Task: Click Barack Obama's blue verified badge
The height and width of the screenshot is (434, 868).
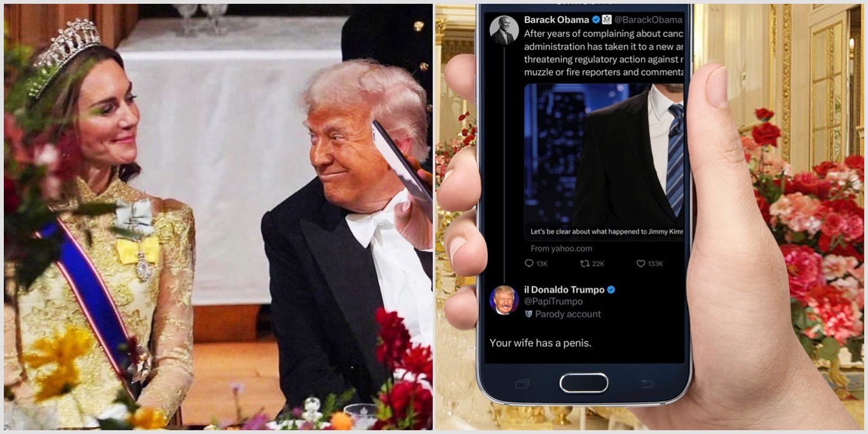Action: [x=596, y=20]
